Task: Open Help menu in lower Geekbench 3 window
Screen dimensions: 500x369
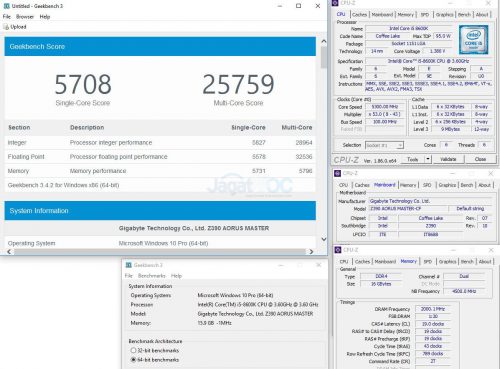Action: [176, 276]
